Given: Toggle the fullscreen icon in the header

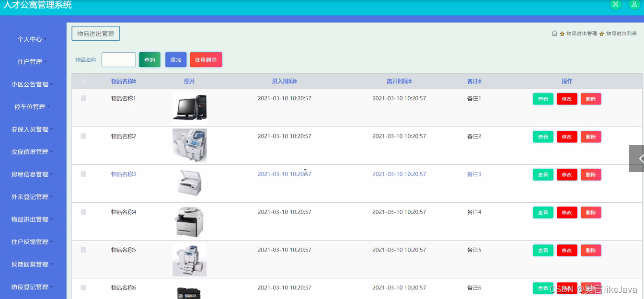Looking at the screenshot, I should (x=616, y=4).
